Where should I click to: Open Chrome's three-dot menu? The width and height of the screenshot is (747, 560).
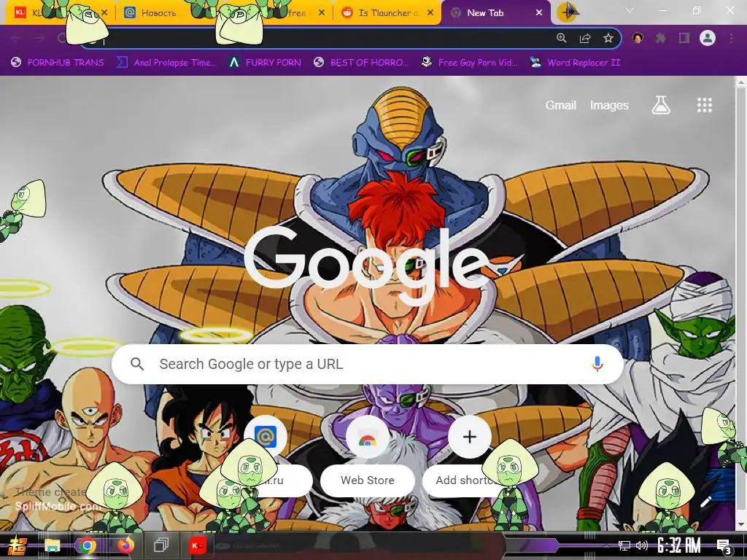point(731,39)
